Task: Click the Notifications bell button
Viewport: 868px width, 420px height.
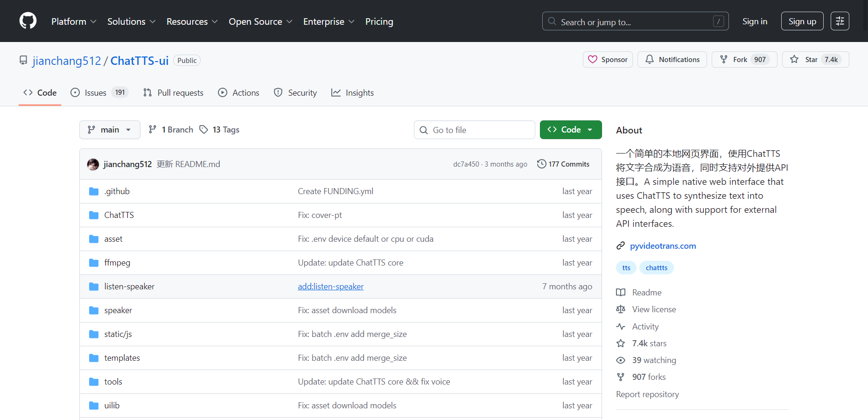Action: click(672, 59)
